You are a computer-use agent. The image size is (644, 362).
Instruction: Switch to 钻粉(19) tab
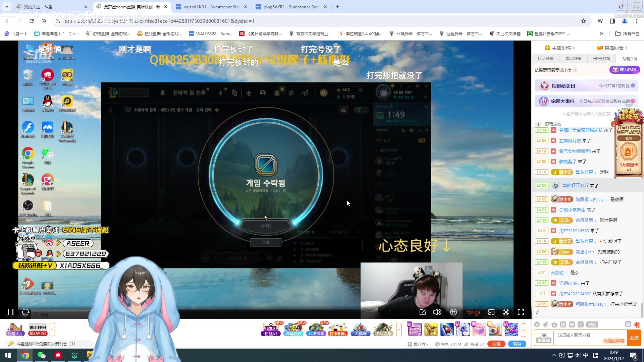click(630, 59)
